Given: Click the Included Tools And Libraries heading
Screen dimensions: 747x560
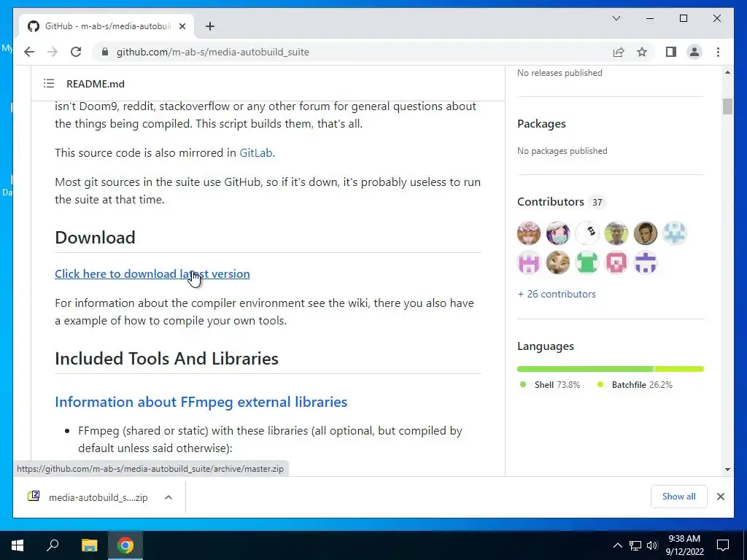Looking at the screenshot, I should (167, 359).
